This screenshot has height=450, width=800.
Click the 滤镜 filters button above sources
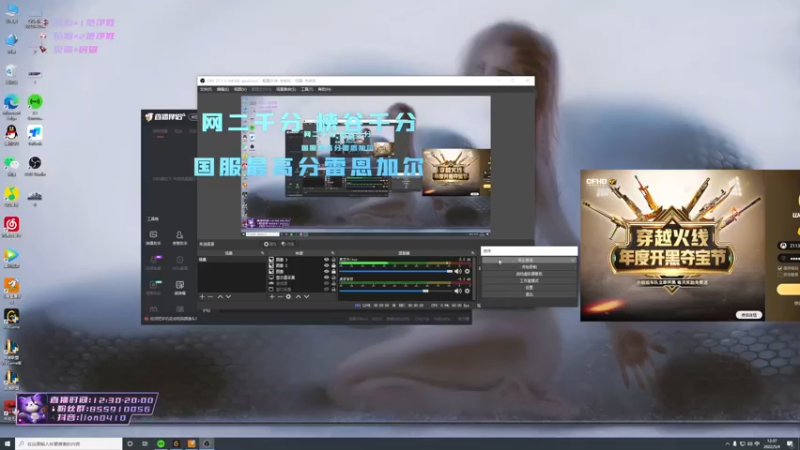(x=287, y=244)
